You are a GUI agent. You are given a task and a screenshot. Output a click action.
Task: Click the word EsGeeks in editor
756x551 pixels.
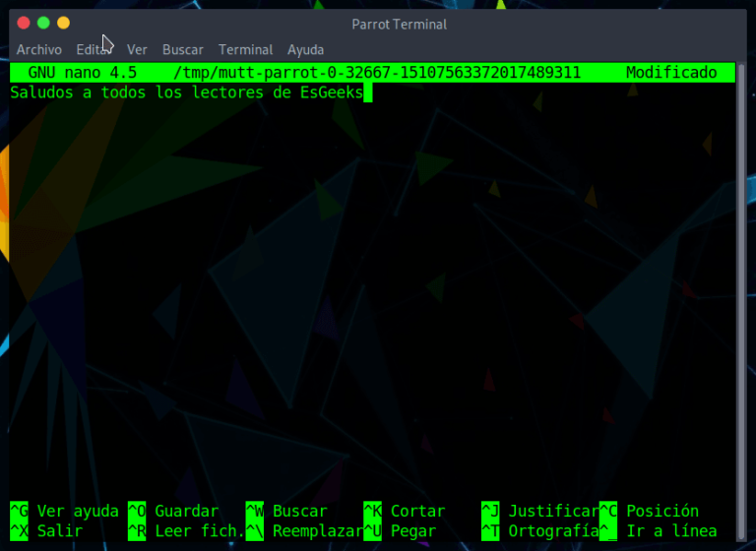(x=332, y=92)
